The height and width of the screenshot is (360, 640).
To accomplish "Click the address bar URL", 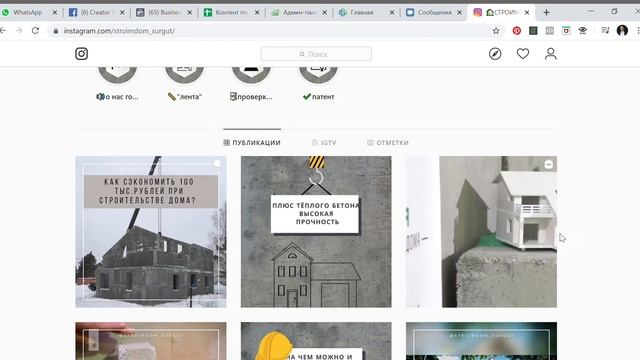I will click(119, 31).
